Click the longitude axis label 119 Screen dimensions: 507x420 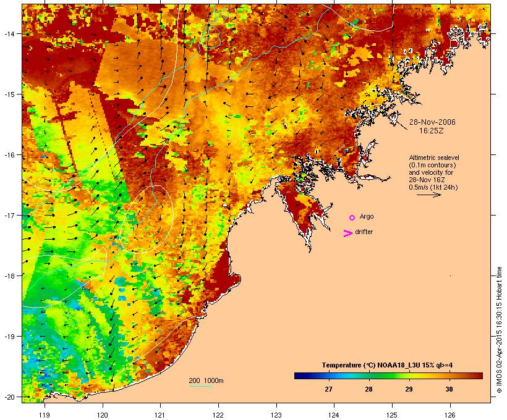[45, 415]
